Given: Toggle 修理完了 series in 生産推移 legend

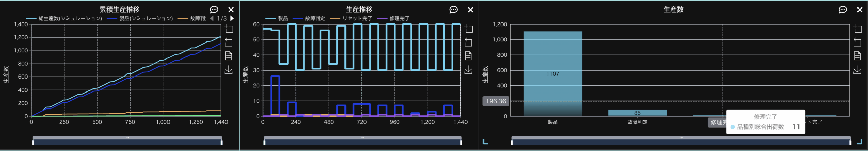Looking at the screenshot, I should 394,18.
